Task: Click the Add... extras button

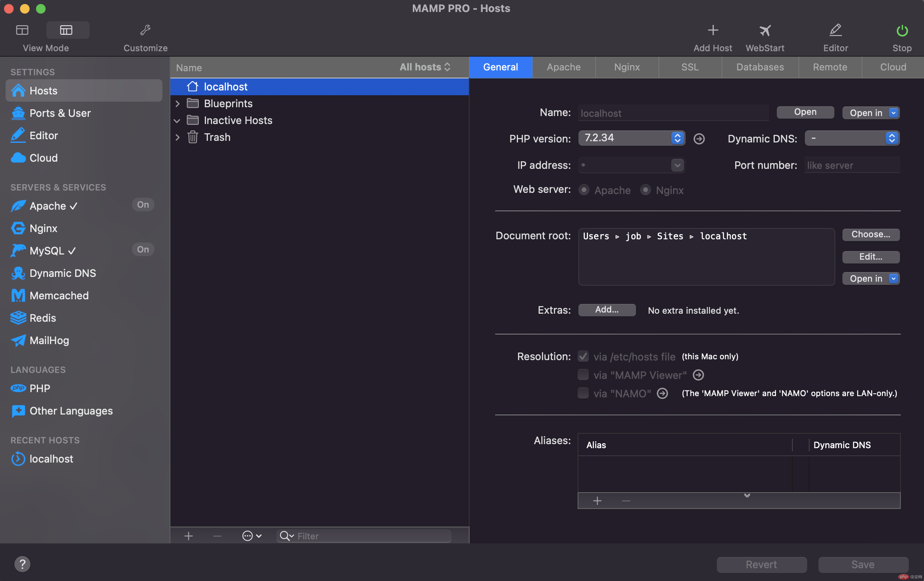Action: click(x=607, y=310)
